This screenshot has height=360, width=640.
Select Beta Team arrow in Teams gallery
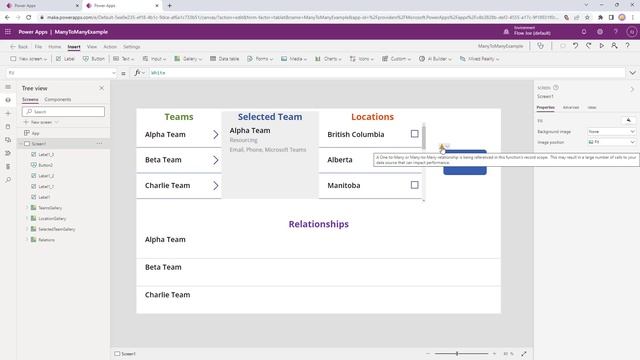click(x=216, y=160)
